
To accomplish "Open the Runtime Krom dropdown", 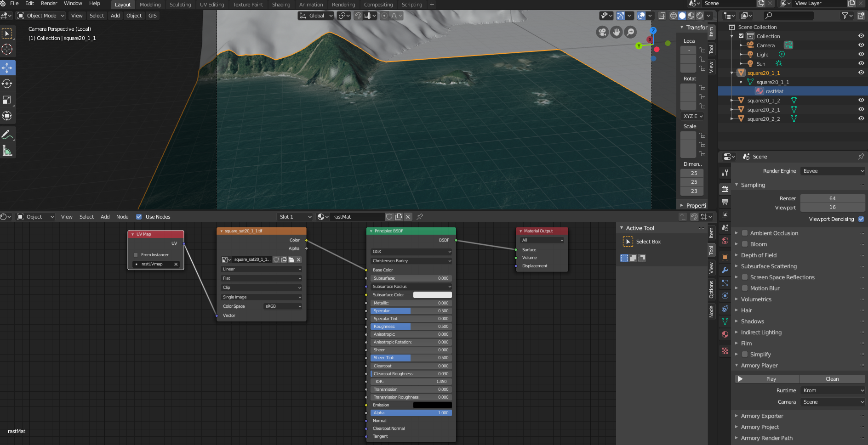I will 833,390.
